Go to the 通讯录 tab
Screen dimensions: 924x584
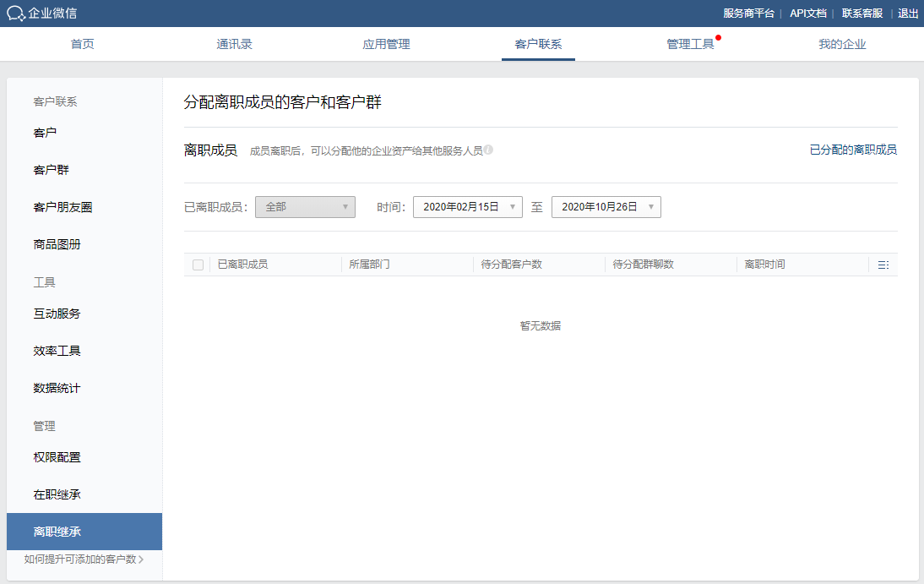coord(234,44)
